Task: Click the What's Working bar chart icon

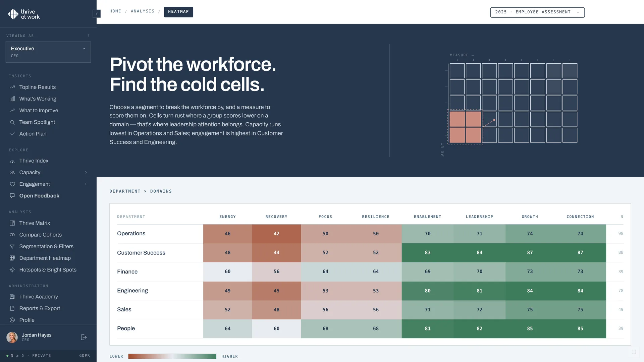Action: coord(12,99)
